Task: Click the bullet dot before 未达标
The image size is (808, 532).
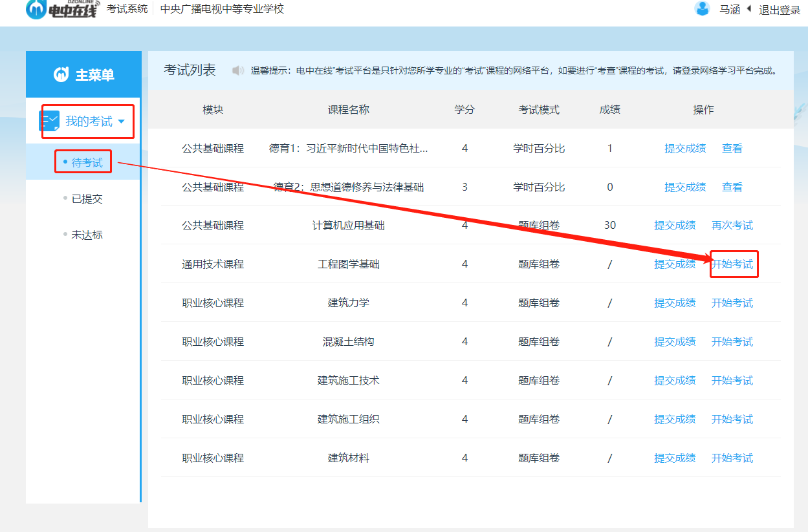Action: [x=67, y=235]
